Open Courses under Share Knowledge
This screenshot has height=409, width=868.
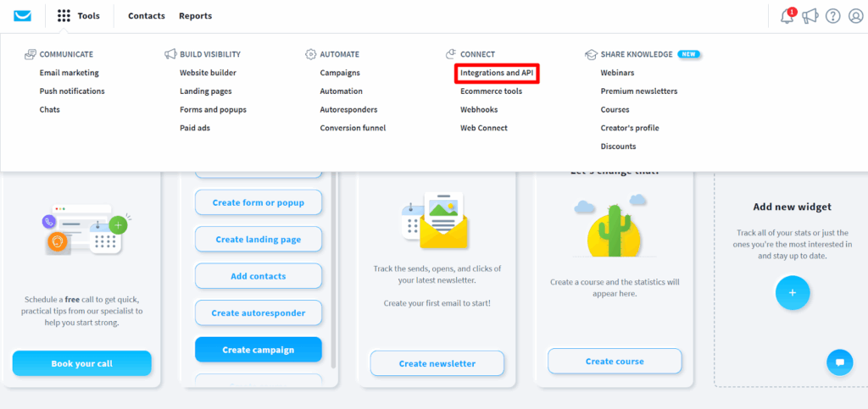[x=615, y=109]
